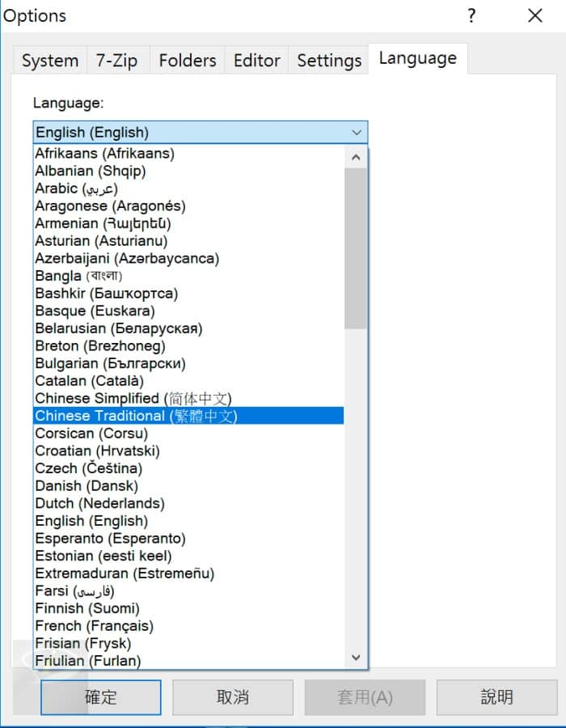
Task: Switch to the Folders tab
Action: (188, 61)
